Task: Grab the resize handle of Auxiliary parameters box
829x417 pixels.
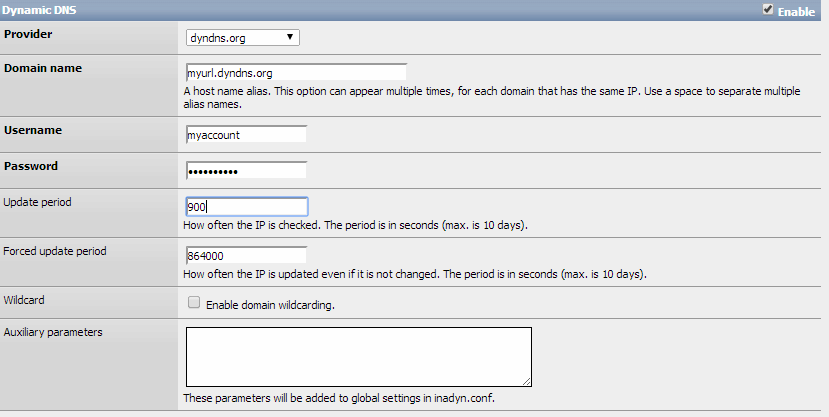Action: coord(526,381)
